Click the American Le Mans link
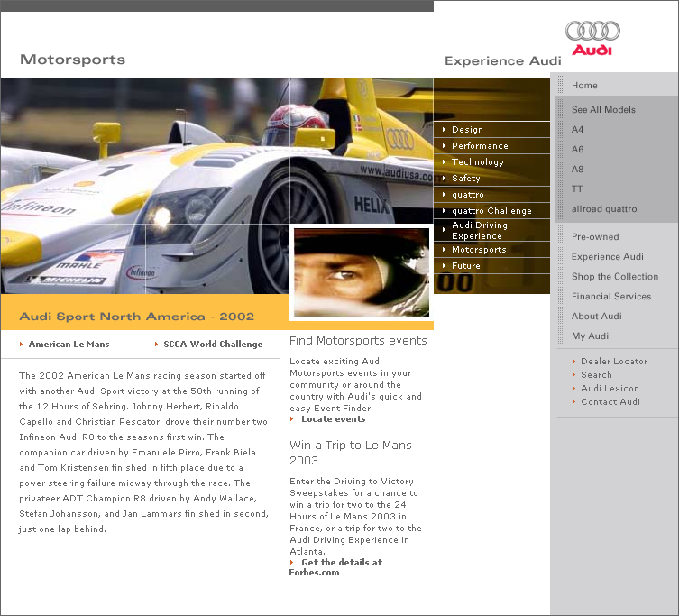 [x=69, y=345]
